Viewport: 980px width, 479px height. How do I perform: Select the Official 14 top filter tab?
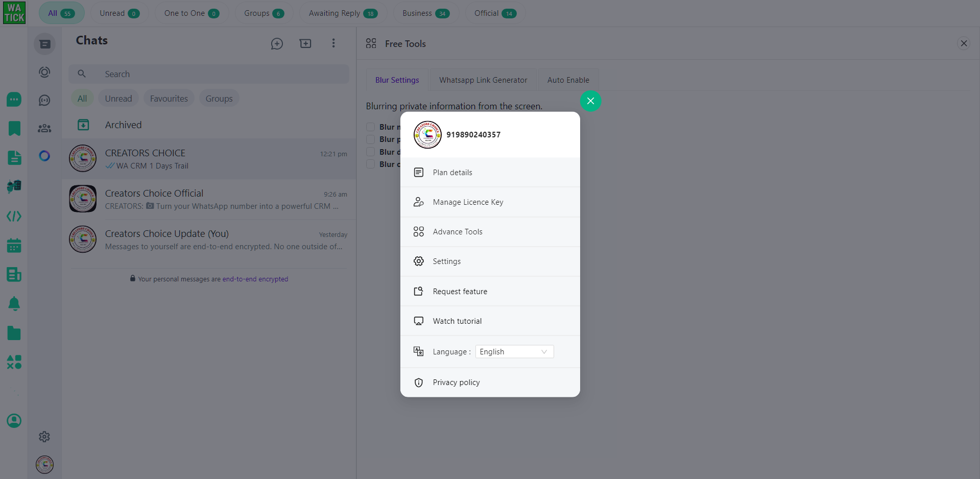(495, 13)
